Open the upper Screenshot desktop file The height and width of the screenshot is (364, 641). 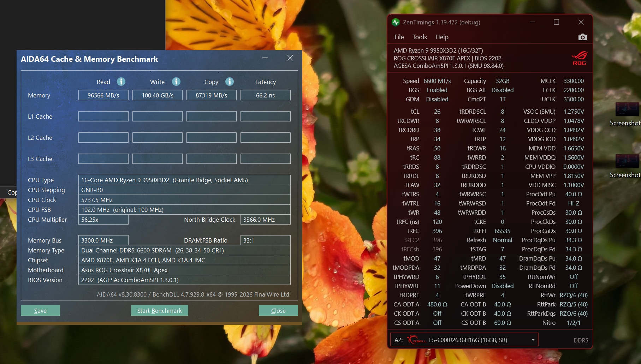point(627,114)
